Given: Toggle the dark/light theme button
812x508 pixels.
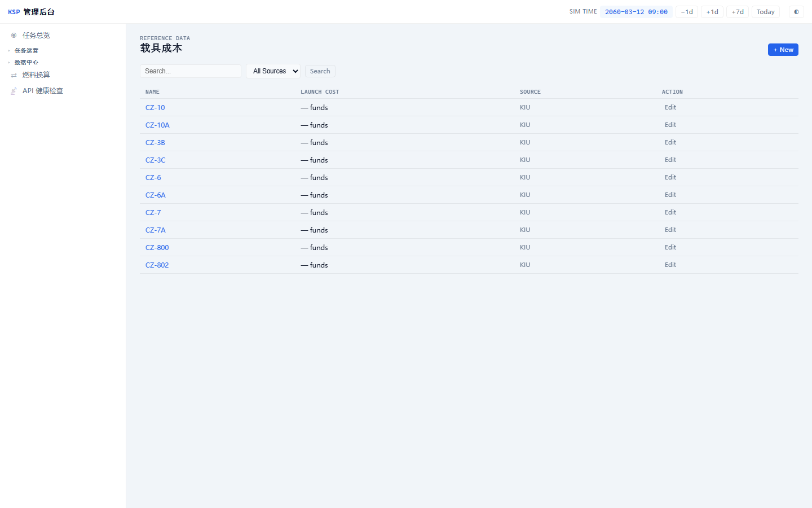Looking at the screenshot, I should (x=796, y=12).
